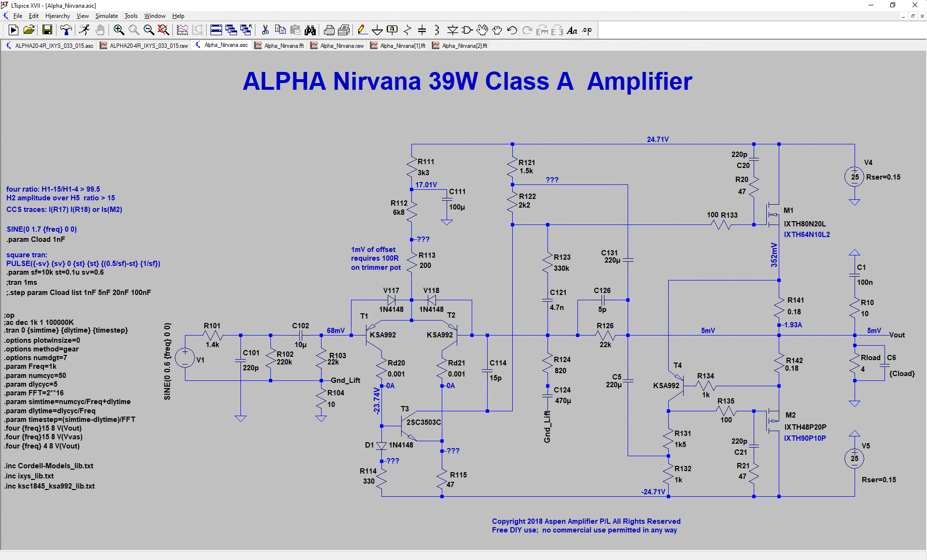Click the New Schematic toolbar icon
927x560 pixels.
tap(14, 30)
